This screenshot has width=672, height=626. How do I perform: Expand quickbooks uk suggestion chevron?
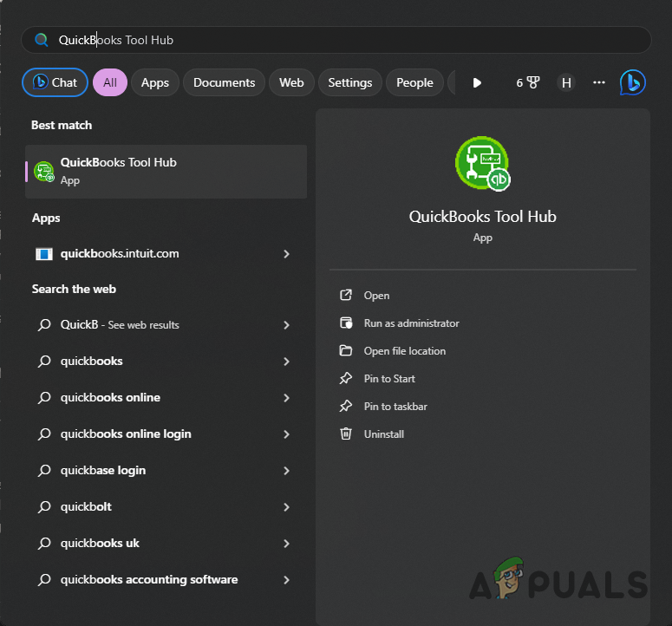click(286, 544)
